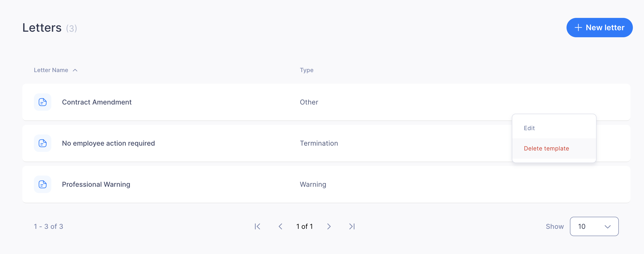This screenshot has width=644, height=254.
Task: Toggle sort arrow beside Letter Name
Action: [75, 70]
